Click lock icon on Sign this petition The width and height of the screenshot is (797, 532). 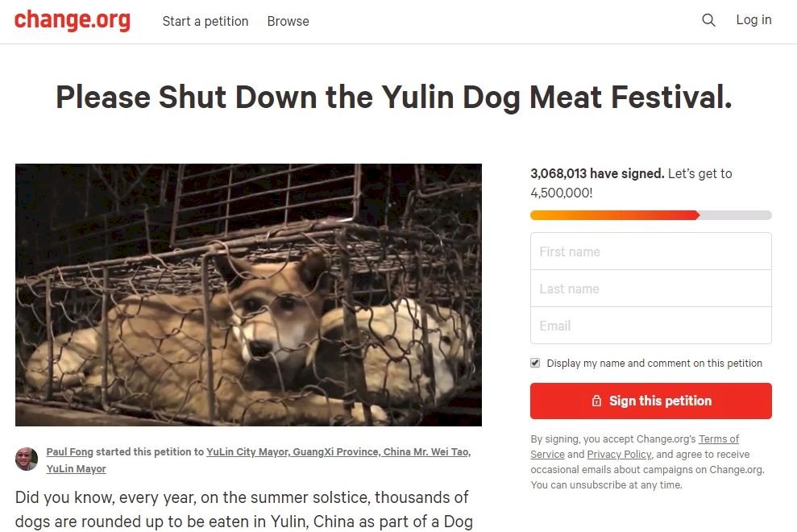tap(596, 401)
